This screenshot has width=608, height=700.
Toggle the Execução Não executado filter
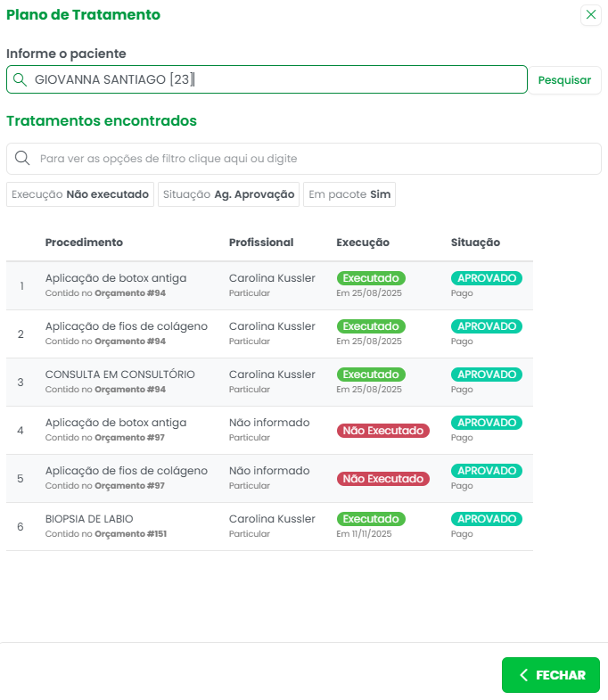pos(80,194)
